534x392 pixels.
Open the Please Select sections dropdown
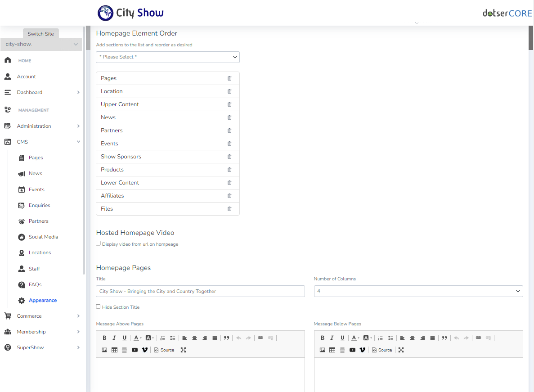pyautogui.click(x=168, y=57)
